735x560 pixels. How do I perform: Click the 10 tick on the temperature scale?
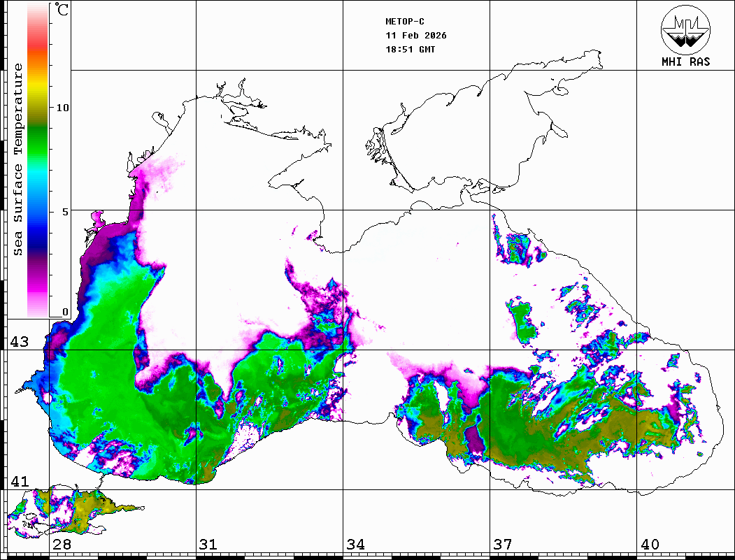63,108
